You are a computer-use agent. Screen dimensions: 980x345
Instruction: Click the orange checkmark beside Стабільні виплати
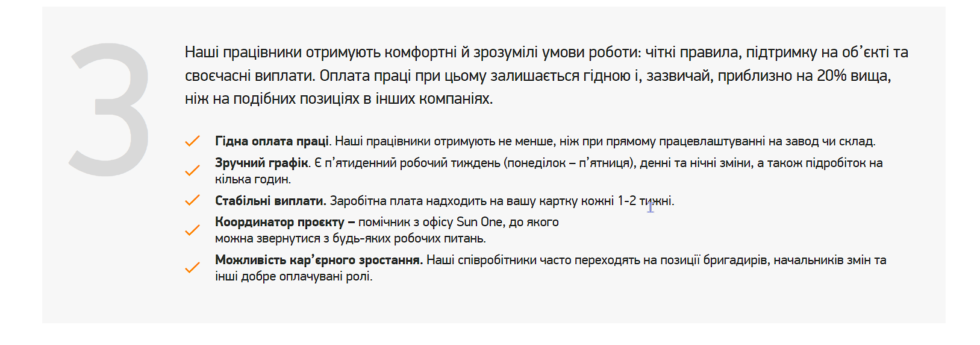pos(192,200)
